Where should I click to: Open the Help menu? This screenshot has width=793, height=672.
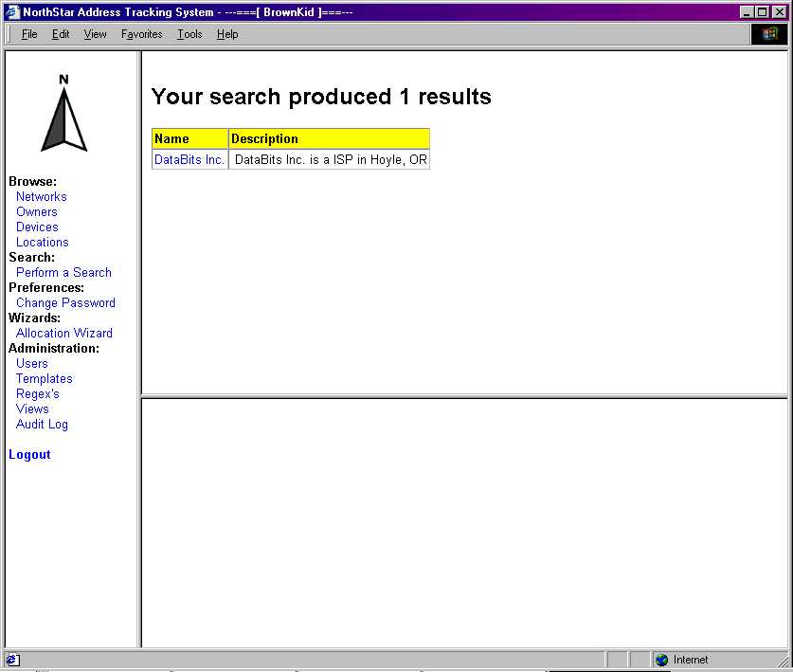(227, 34)
